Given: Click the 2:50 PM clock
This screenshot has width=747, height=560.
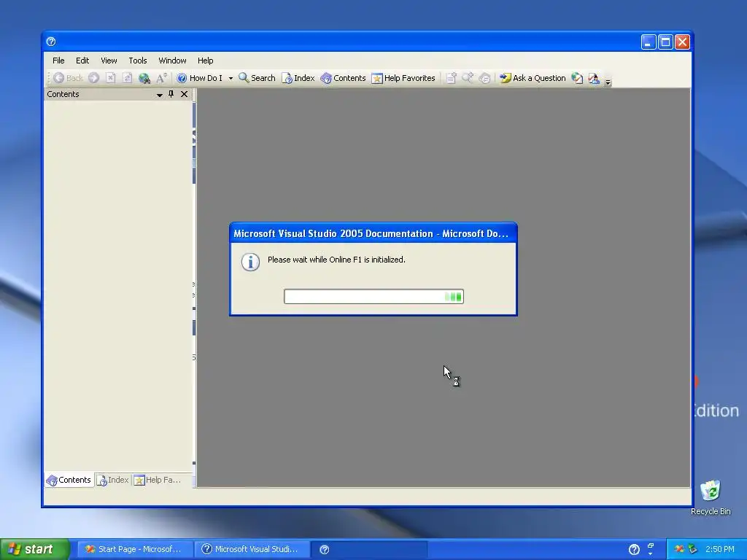Looking at the screenshot, I should coord(719,549).
